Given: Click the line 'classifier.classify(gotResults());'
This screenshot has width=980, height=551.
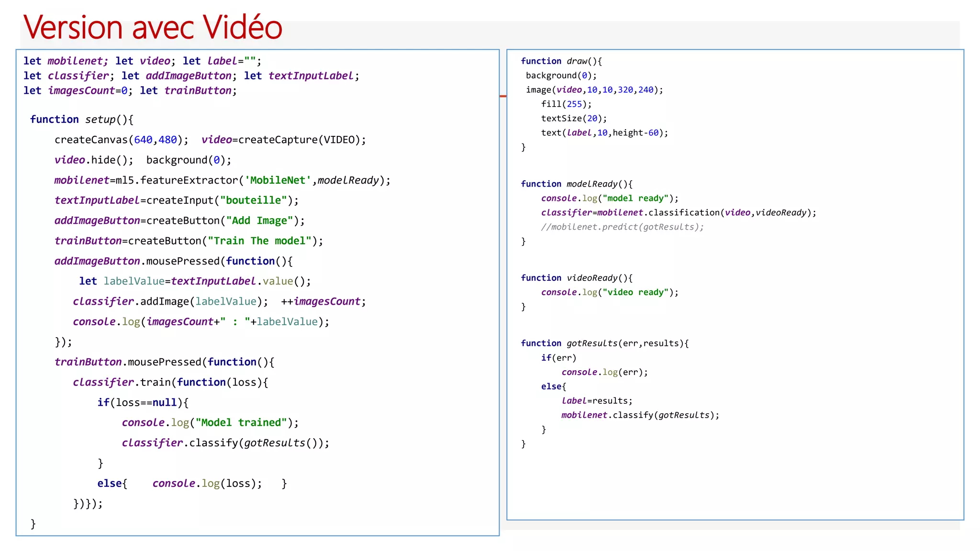Looking at the screenshot, I should tap(225, 443).
